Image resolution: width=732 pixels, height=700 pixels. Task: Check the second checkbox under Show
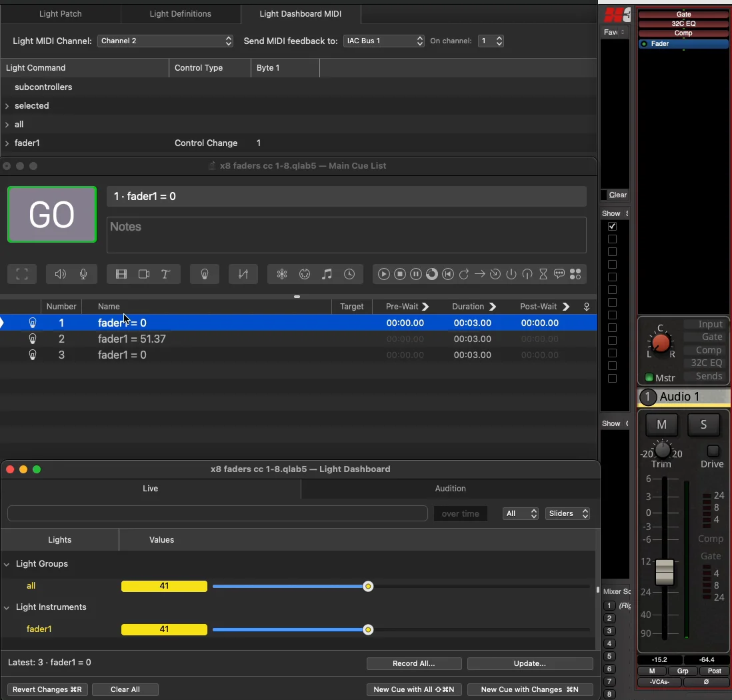(x=612, y=239)
